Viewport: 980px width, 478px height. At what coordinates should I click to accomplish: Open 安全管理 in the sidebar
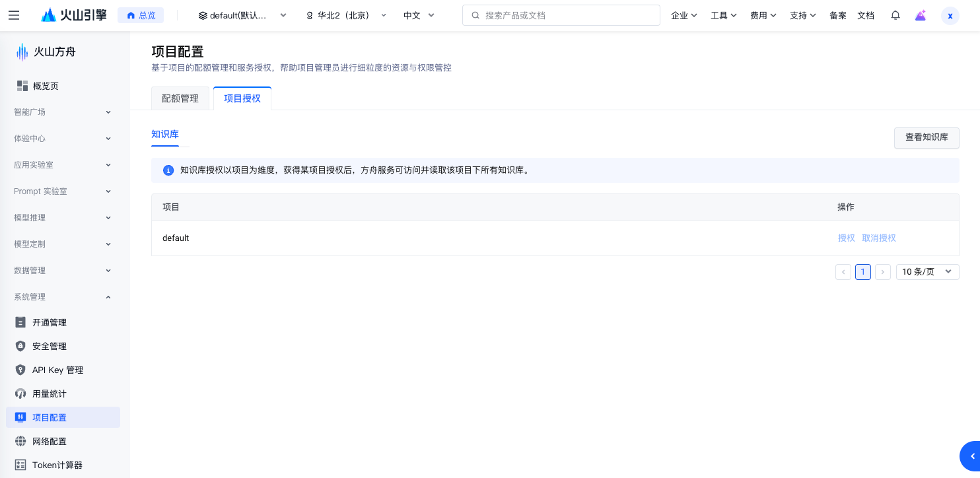[x=50, y=346]
